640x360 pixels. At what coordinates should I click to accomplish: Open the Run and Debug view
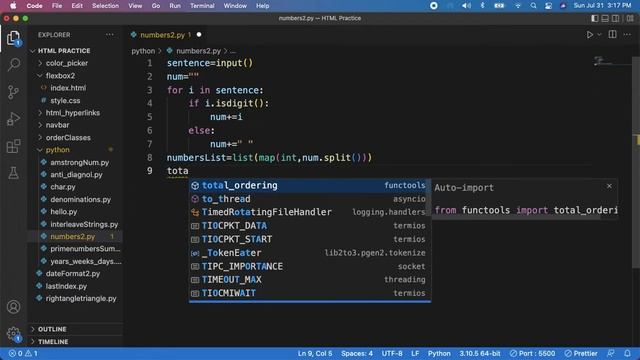(x=13, y=119)
